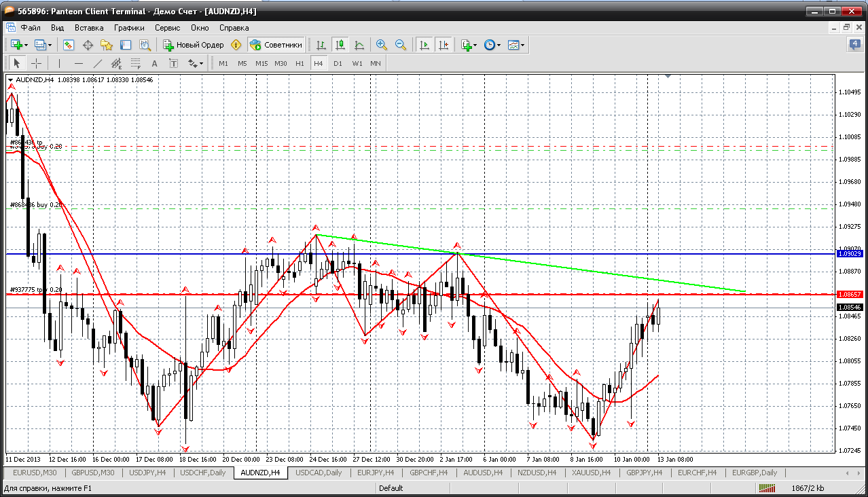Select the crosshair cursor tool

[x=36, y=63]
